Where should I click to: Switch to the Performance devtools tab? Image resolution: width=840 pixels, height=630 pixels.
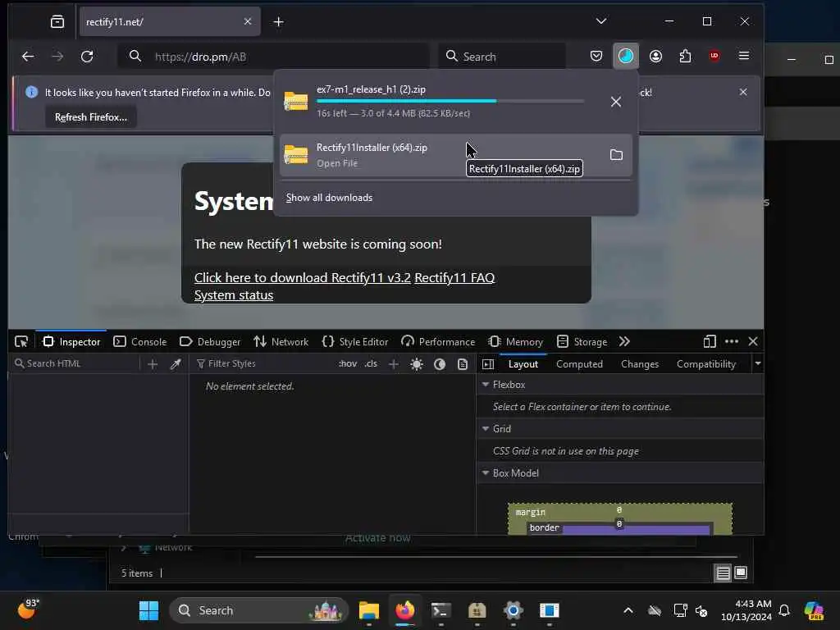(438, 342)
